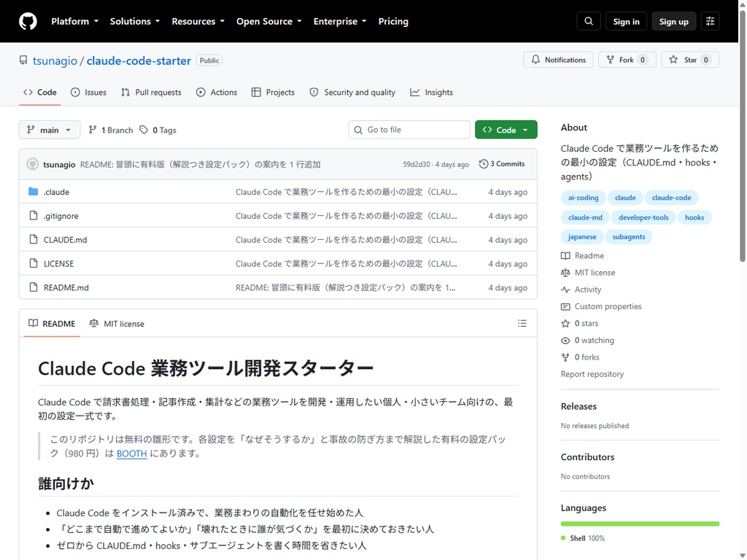Open the search magnifier in the header
The image size is (747, 560).
589,21
